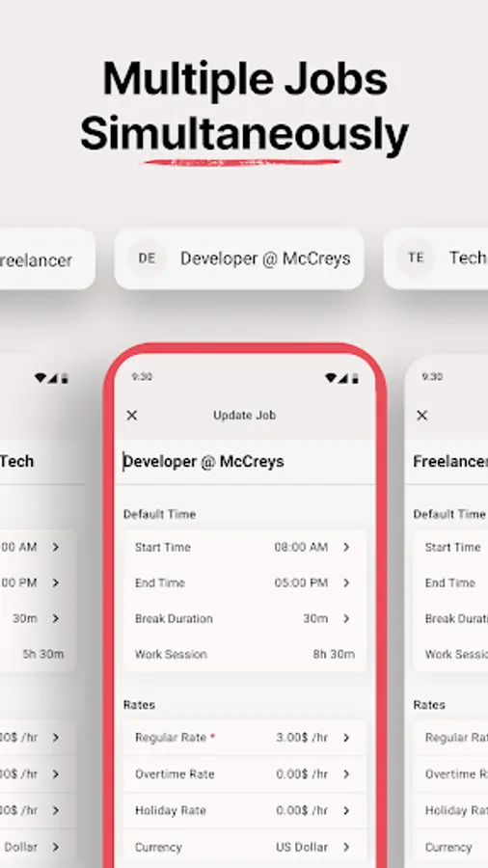The height and width of the screenshot is (868, 488).
Task: Tap Start Time label in right phone
Action: click(452, 547)
